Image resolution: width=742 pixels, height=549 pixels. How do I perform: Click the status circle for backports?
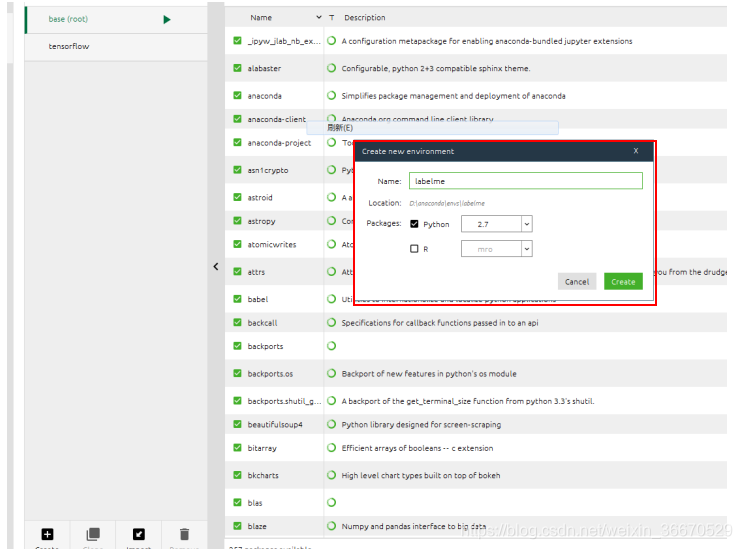(x=332, y=346)
